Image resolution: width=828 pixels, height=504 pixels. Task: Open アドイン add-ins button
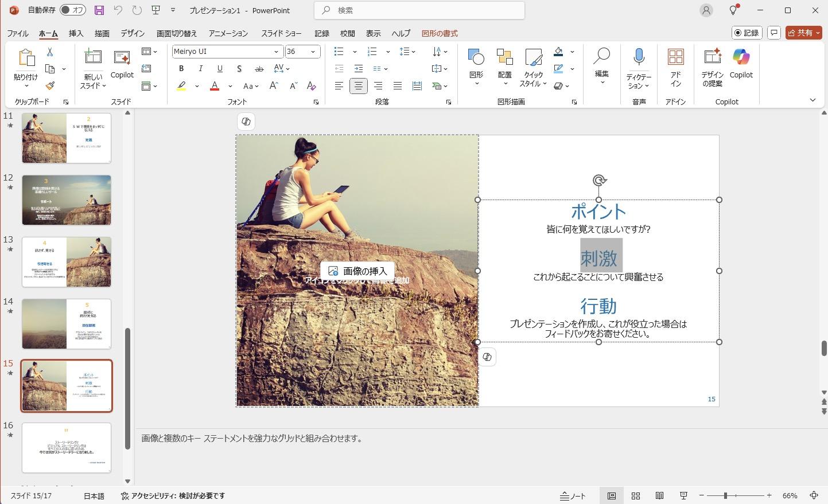pos(676,68)
